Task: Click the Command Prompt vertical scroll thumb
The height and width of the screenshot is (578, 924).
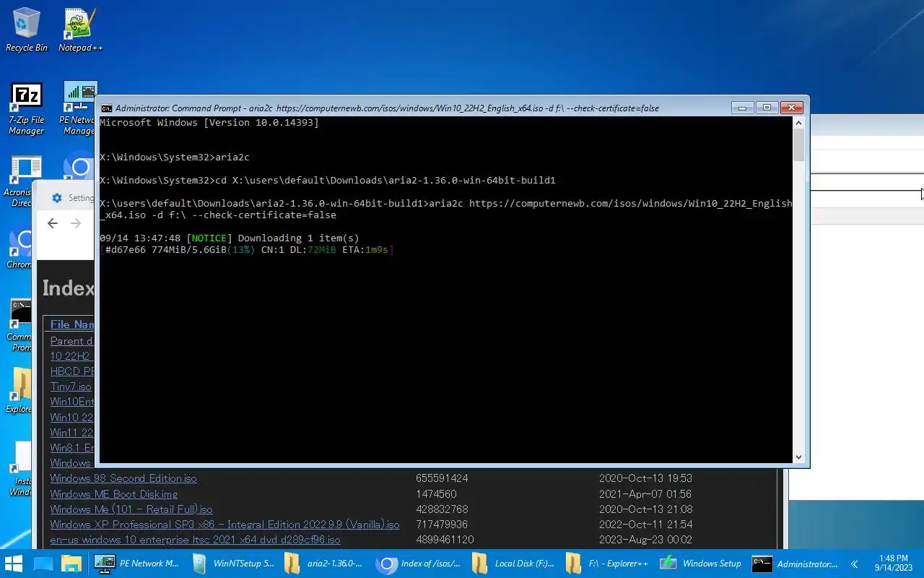Action: tap(798, 145)
